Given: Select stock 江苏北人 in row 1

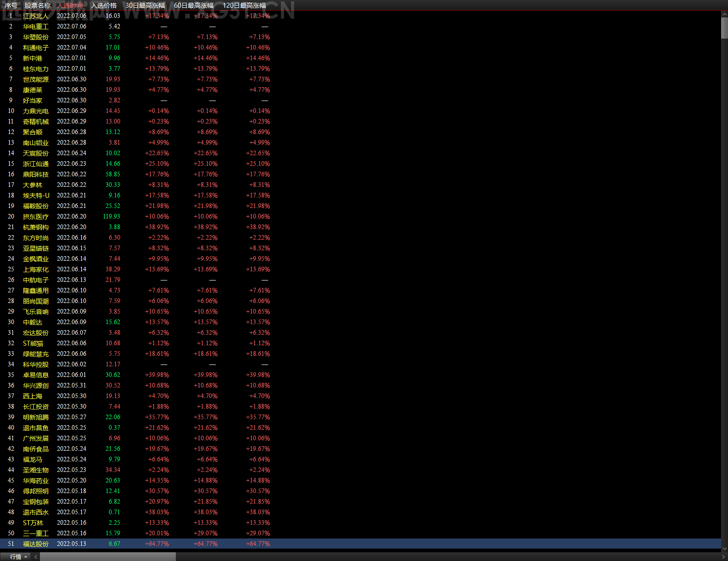Looking at the screenshot, I should [36, 16].
